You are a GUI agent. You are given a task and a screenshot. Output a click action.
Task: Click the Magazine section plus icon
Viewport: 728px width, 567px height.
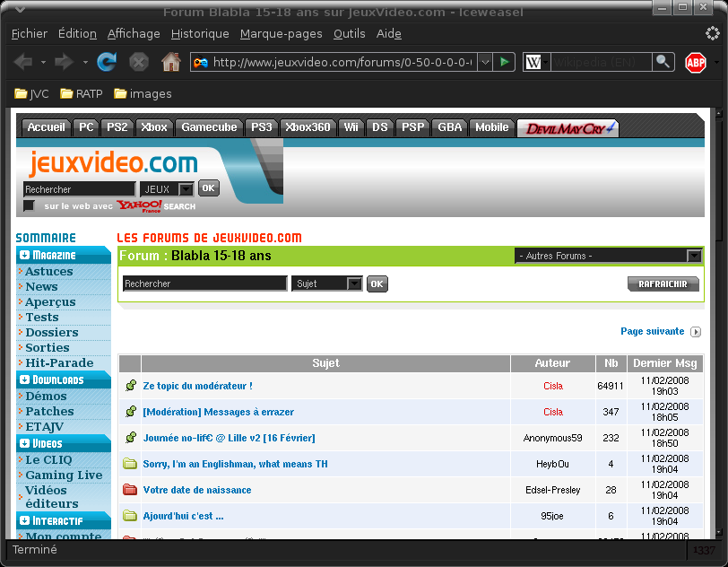tap(24, 255)
